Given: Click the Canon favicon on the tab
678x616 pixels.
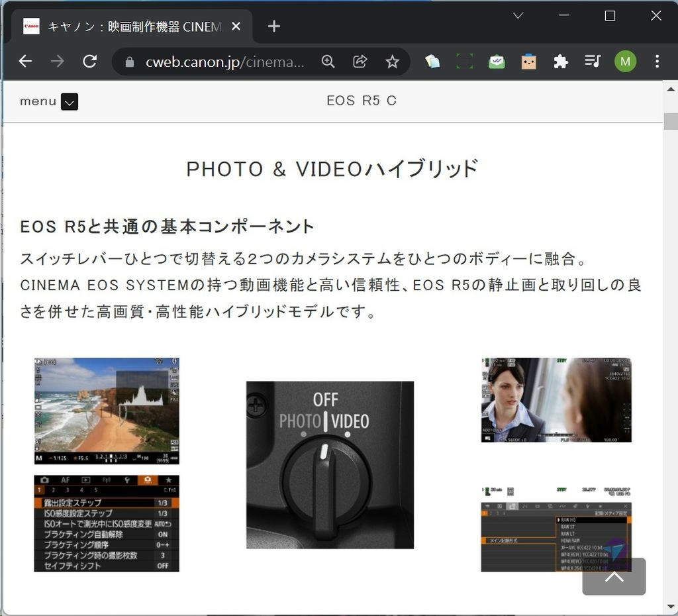Looking at the screenshot, I should point(31,26).
